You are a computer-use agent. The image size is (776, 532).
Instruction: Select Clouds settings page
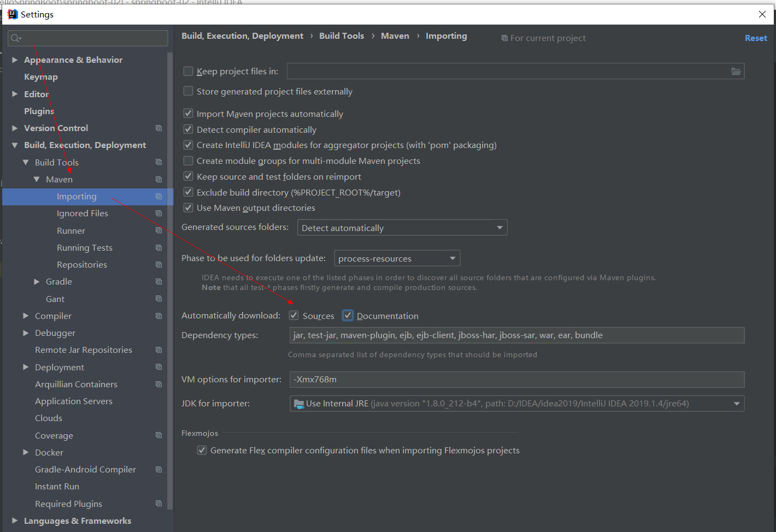pos(49,418)
